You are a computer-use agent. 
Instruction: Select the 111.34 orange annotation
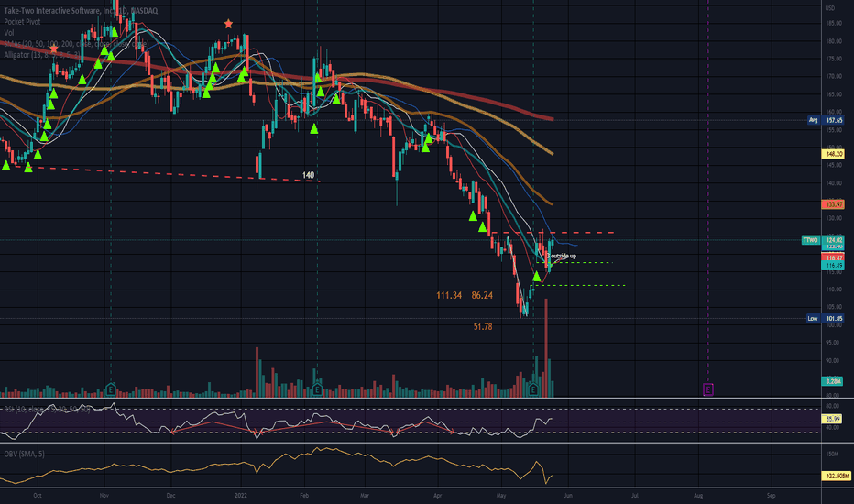pyautogui.click(x=449, y=295)
